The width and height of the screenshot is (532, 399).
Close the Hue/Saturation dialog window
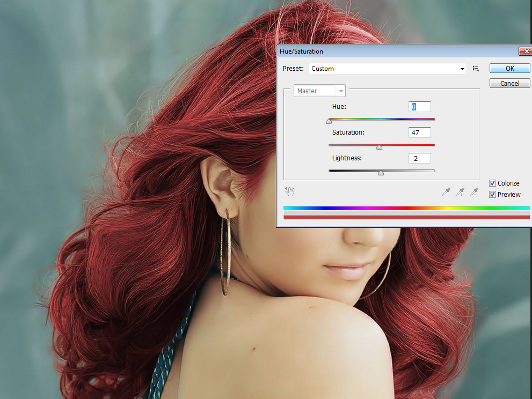point(524,51)
